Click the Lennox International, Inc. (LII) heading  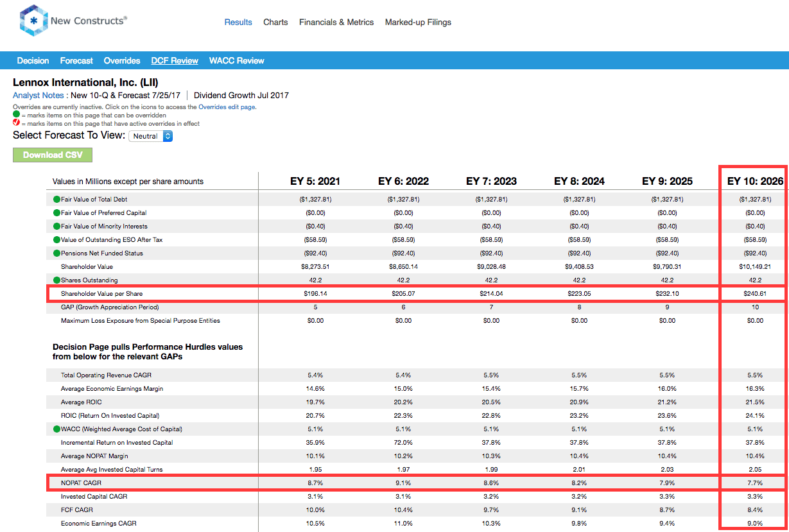click(85, 83)
